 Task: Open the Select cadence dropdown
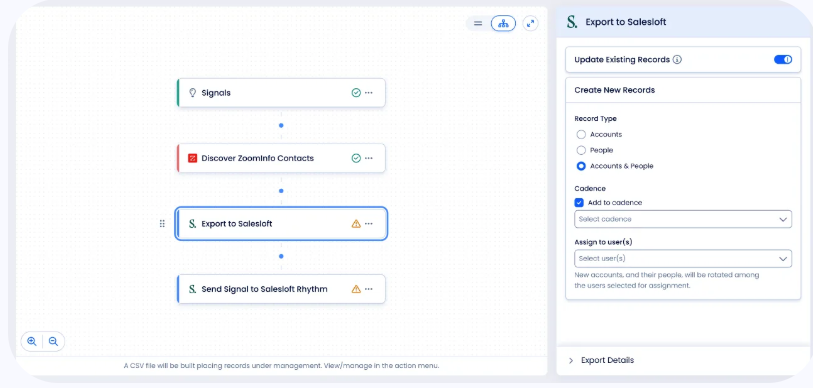coord(683,219)
